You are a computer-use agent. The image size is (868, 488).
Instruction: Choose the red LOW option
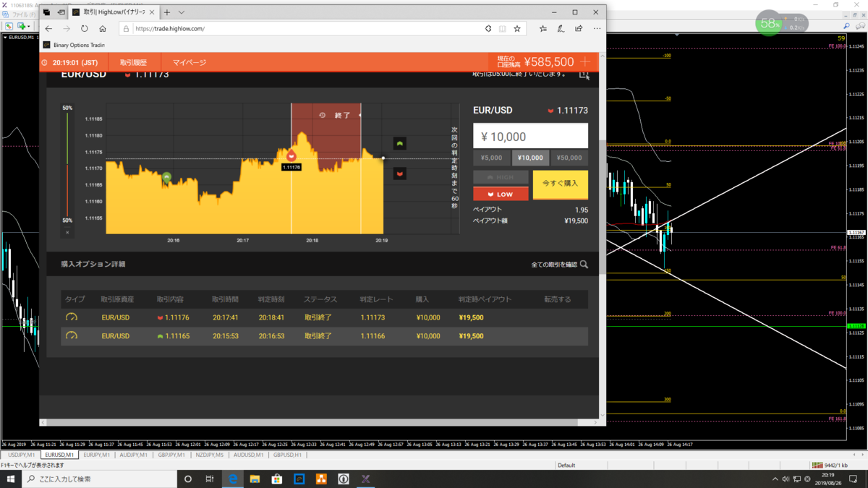pos(501,194)
